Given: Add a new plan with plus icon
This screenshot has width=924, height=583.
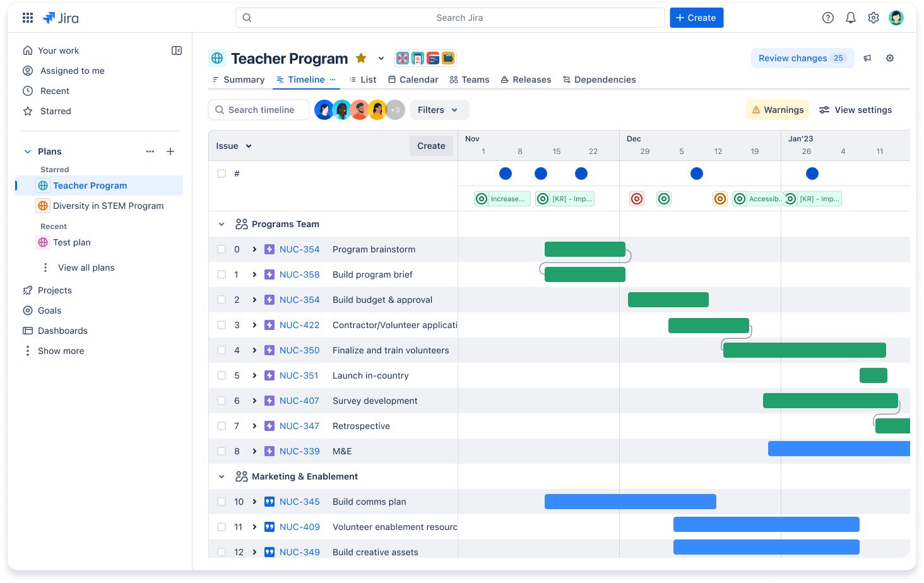Looking at the screenshot, I should 170,151.
